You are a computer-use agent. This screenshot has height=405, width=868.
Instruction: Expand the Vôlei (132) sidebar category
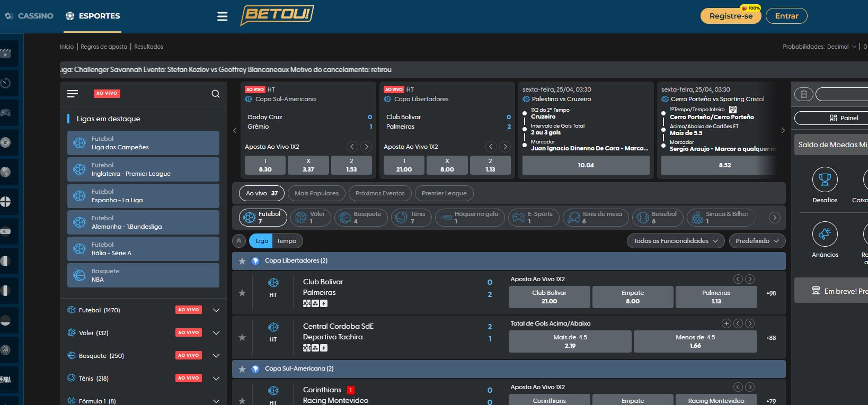(216, 333)
